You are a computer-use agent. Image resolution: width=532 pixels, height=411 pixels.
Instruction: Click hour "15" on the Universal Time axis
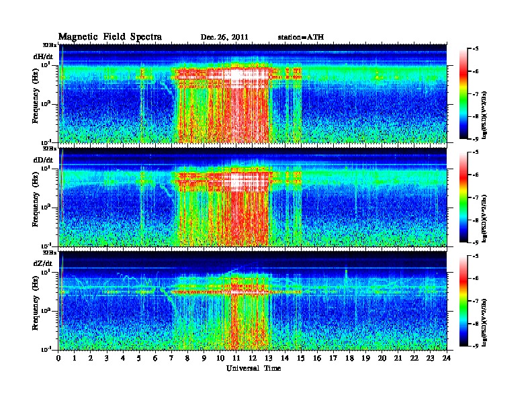(x=301, y=358)
